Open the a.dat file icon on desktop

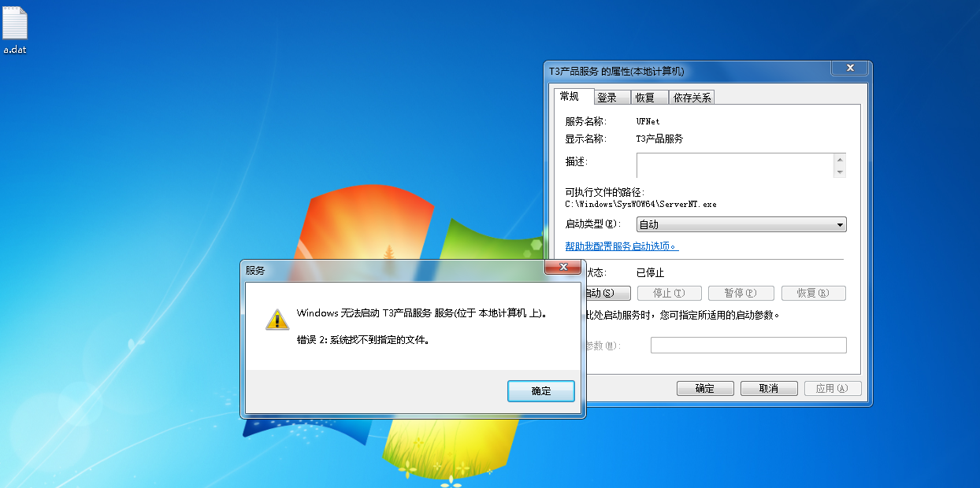pyautogui.click(x=15, y=30)
